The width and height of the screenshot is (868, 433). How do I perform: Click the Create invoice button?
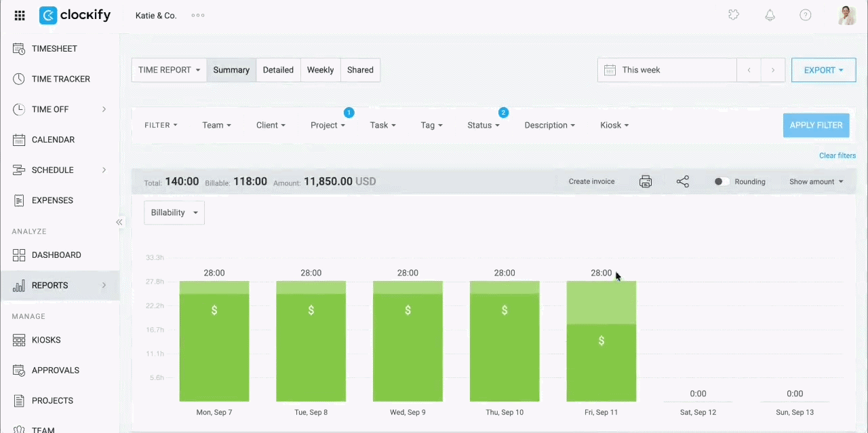pyautogui.click(x=591, y=181)
